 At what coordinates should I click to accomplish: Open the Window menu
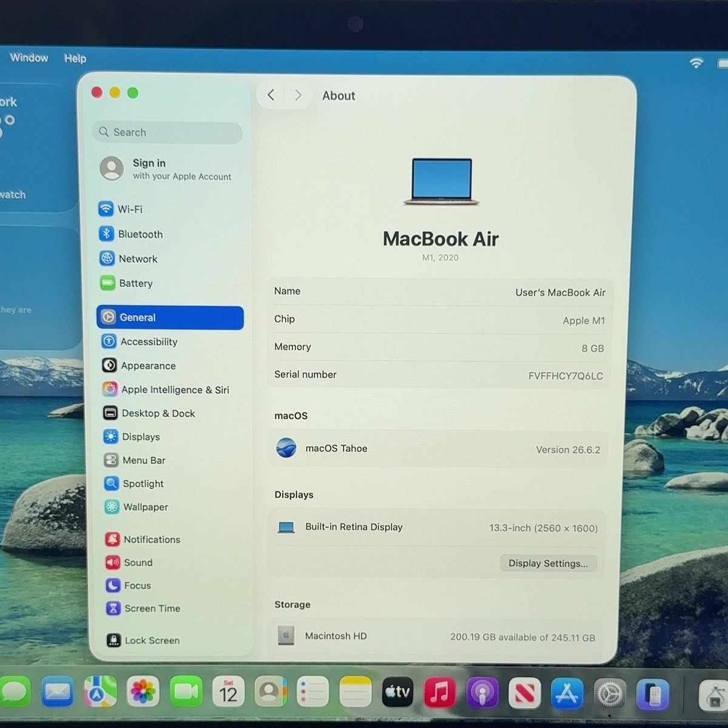(x=29, y=58)
